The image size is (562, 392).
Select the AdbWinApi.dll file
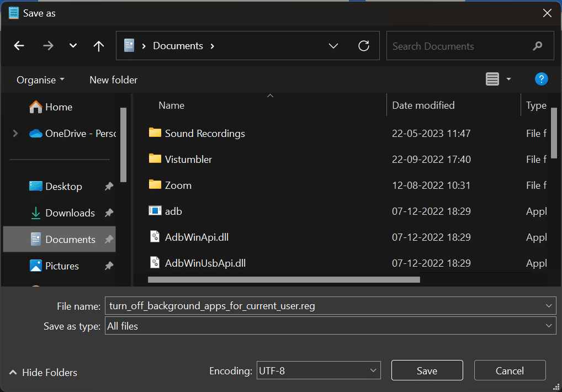tap(197, 237)
